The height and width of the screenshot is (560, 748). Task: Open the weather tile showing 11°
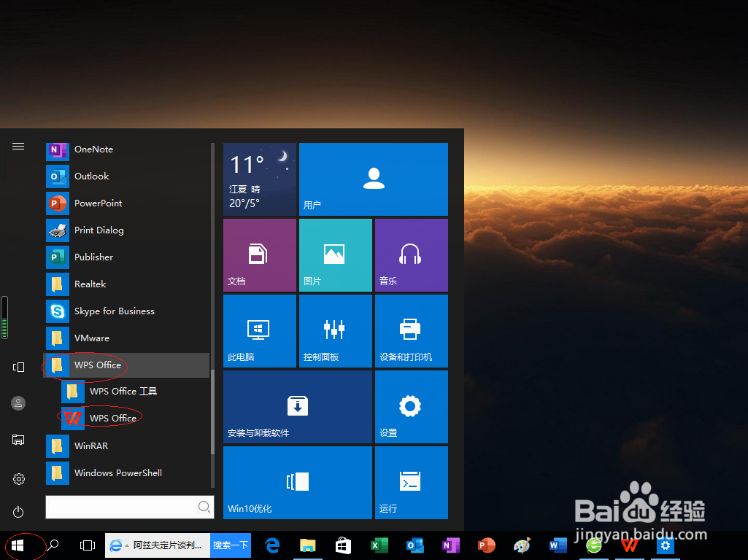tap(260, 179)
